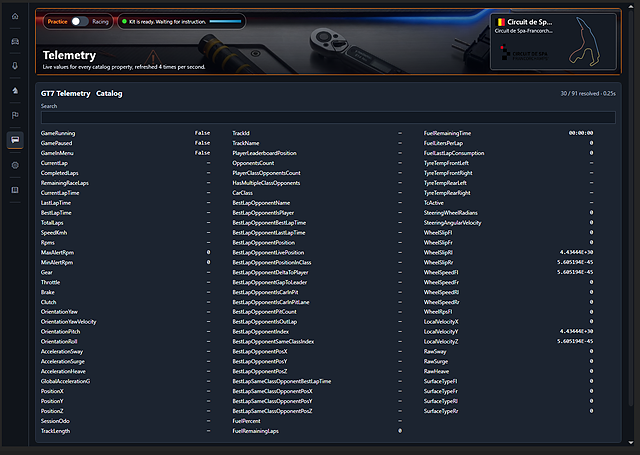Image resolution: width=640 pixels, height=455 pixels.
Task: Toggle the Practice/Racing mode switch
Action: point(80,22)
